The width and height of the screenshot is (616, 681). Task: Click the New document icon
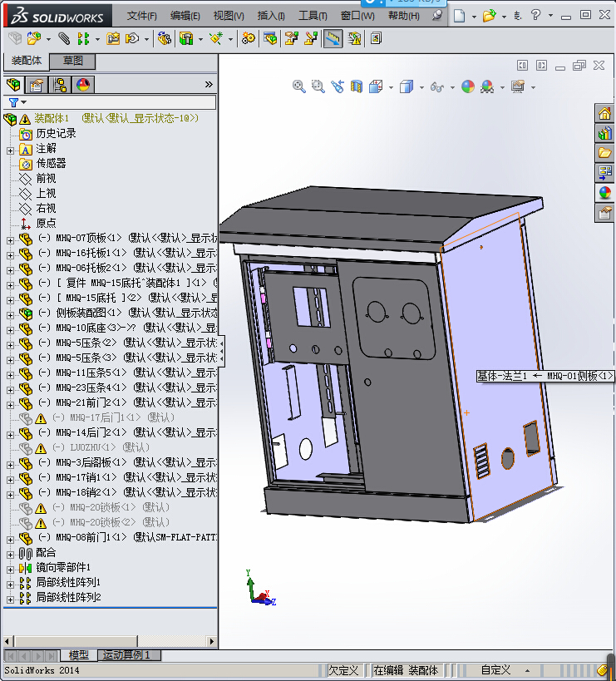coord(459,16)
